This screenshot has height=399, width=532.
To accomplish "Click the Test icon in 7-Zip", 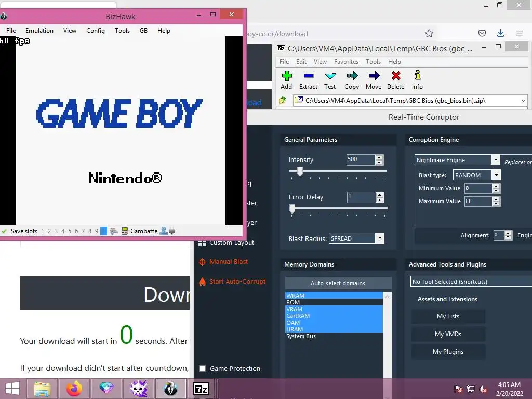I will tap(330, 76).
